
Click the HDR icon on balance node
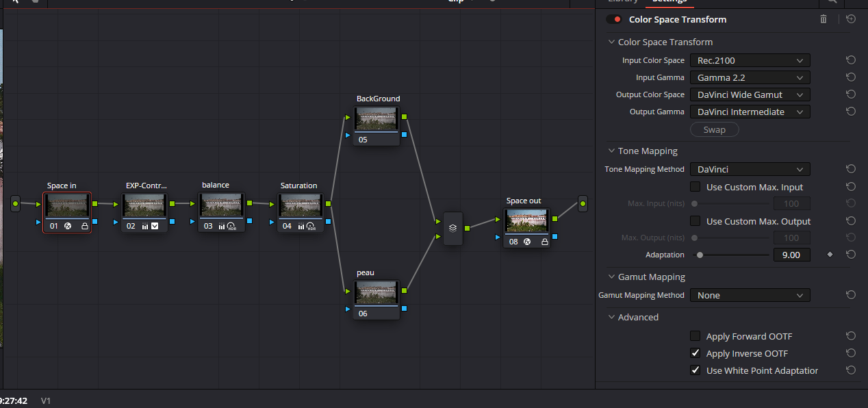pos(232,226)
